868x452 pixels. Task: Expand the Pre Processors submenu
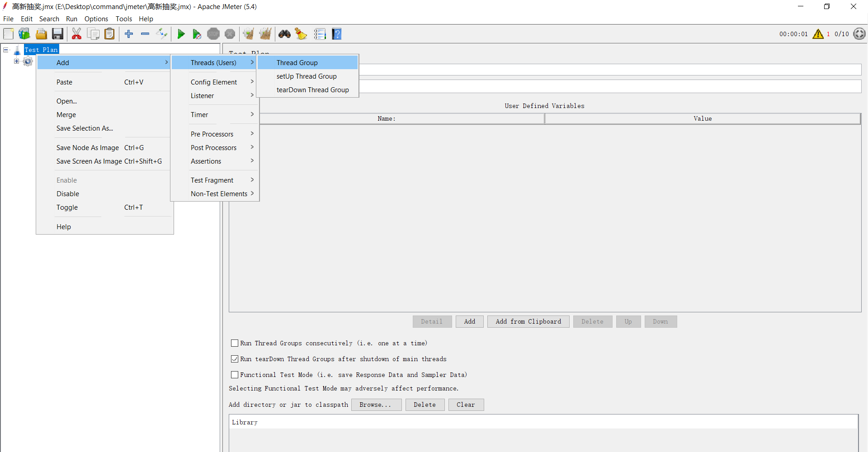click(215, 134)
